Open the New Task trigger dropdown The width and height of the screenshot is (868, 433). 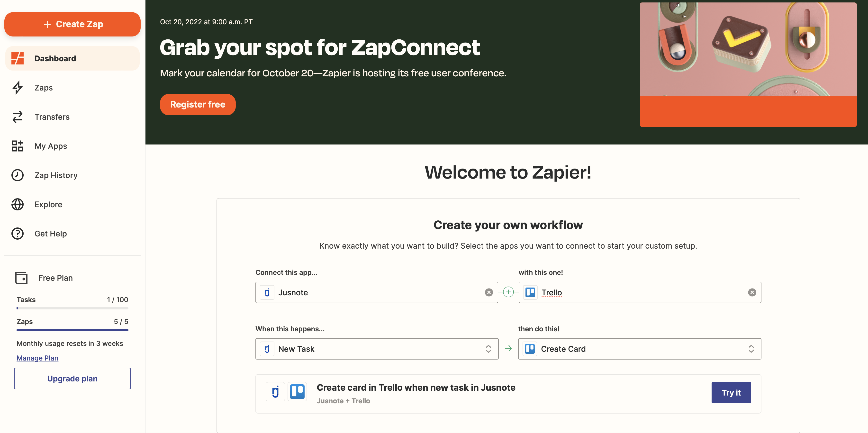pyautogui.click(x=377, y=349)
